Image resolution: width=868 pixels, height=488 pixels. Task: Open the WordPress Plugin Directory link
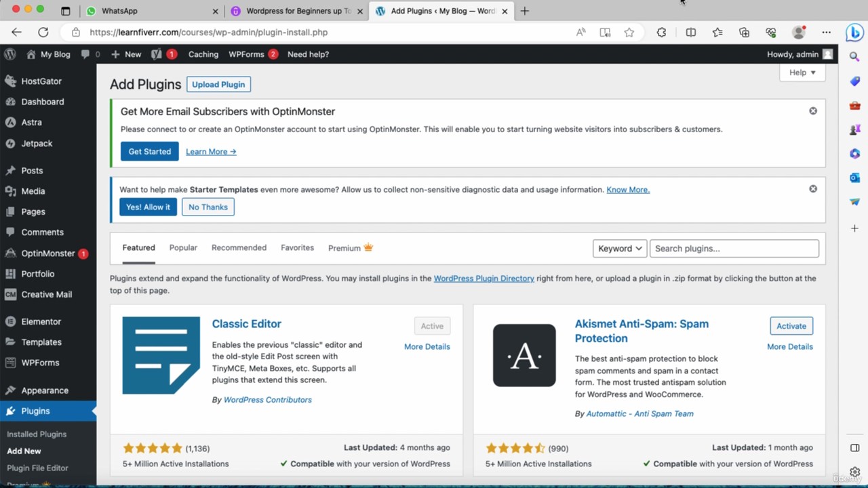484,279
